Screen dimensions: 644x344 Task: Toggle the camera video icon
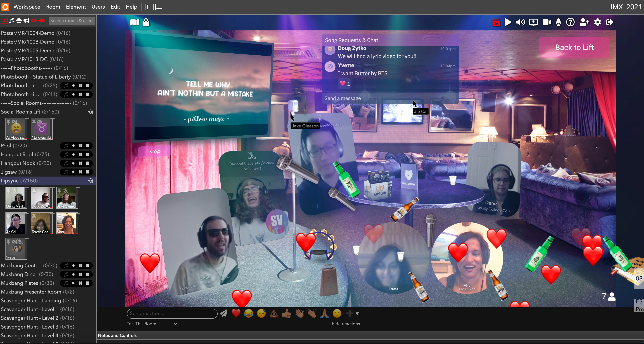point(547,22)
